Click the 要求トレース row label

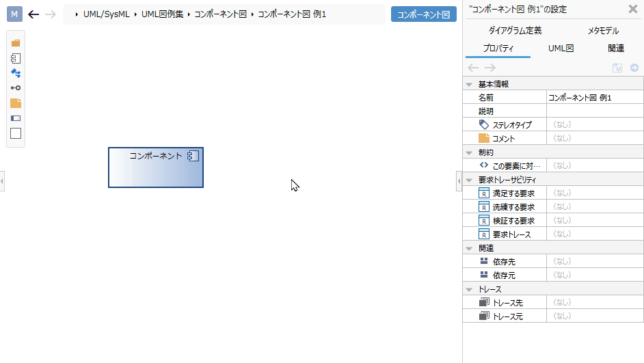(x=512, y=234)
